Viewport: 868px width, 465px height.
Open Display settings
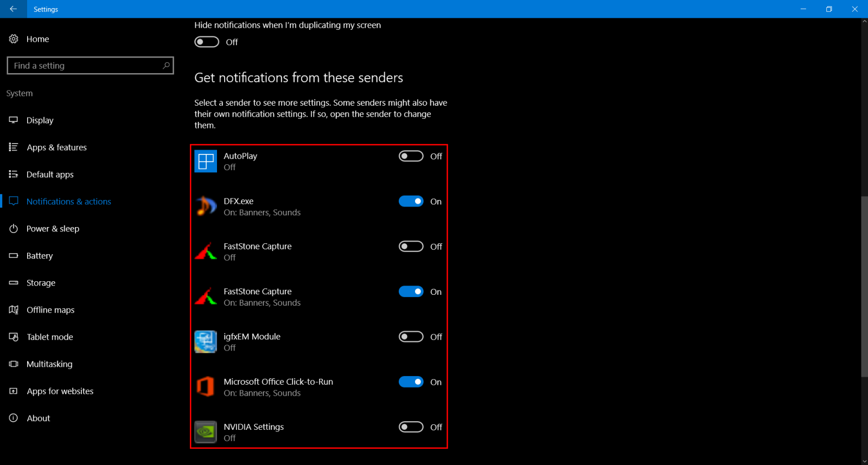[40, 120]
